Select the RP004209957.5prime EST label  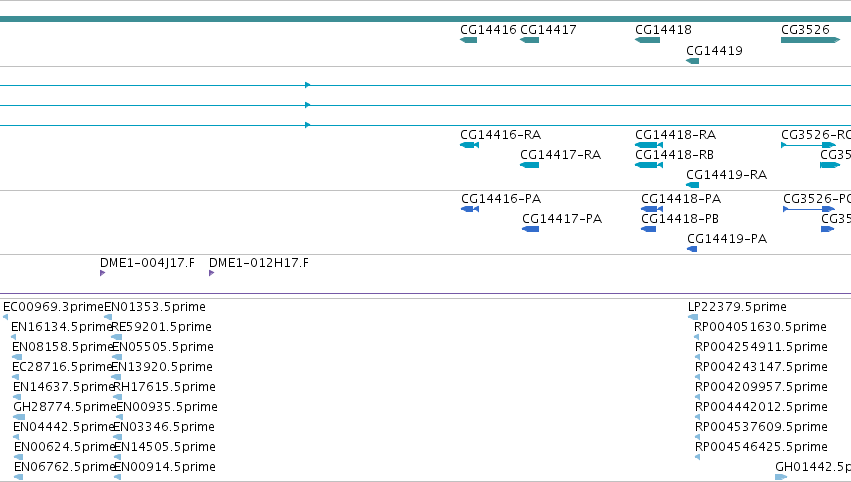coord(761,387)
